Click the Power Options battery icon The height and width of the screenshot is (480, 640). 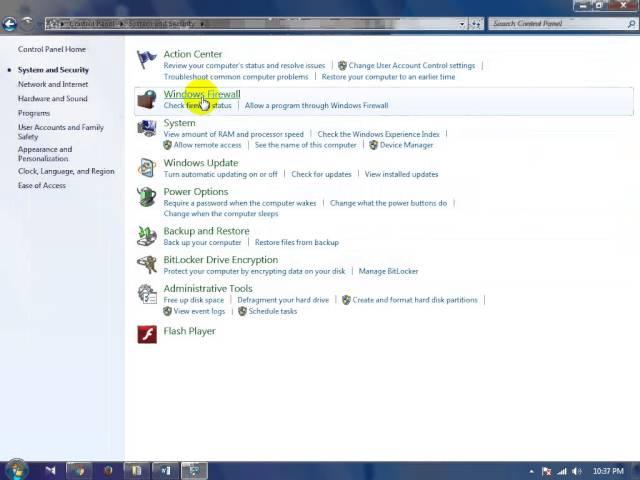tap(147, 197)
